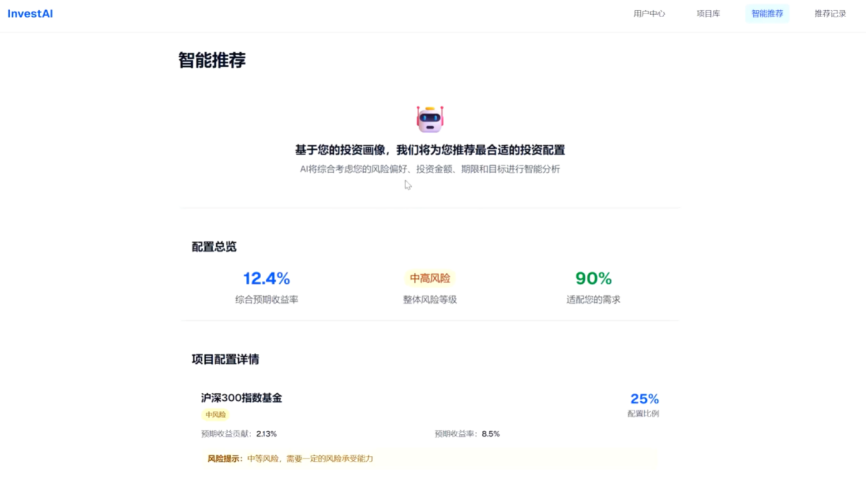Click the robot assistant icon

430,119
